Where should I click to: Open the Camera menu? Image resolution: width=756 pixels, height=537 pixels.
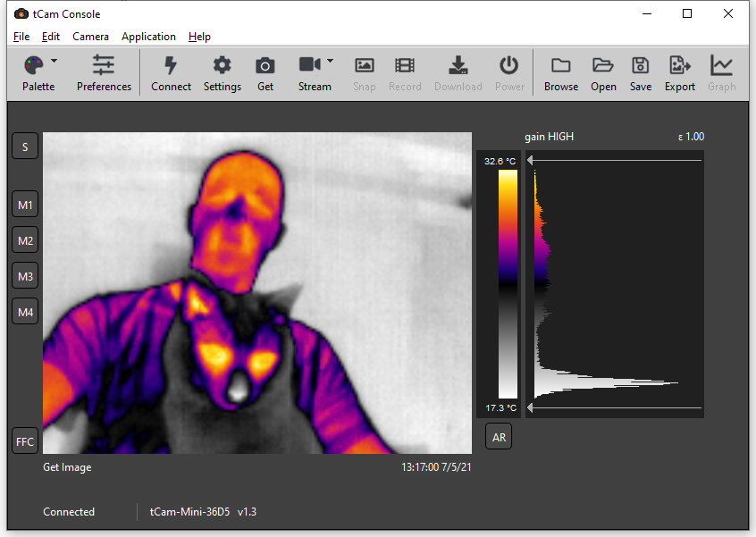tap(90, 37)
